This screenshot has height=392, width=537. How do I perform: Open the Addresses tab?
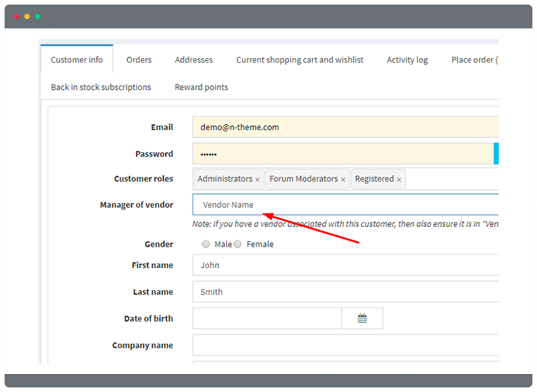194,59
